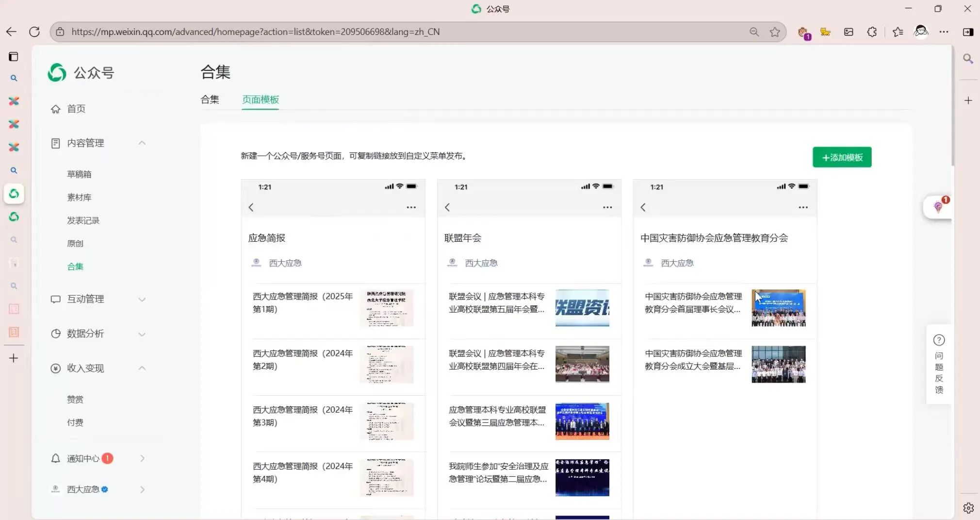Open the zoom magnifier in address bar
This screenshot has height=520, width=980.
[x=754, y=32]
